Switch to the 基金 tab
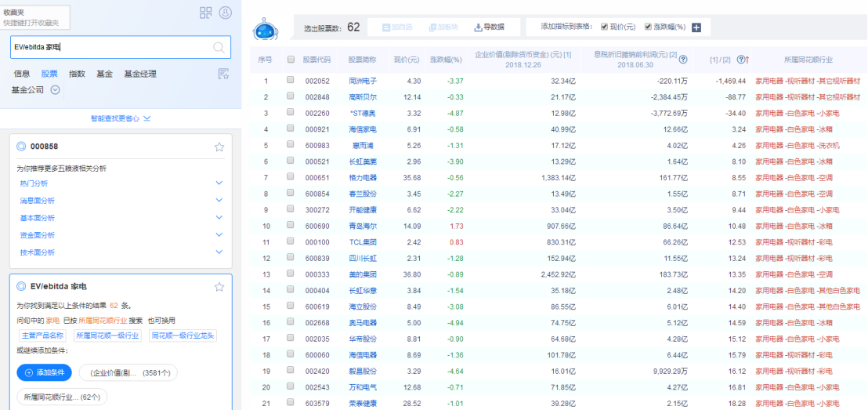The height and width of the screenshot is (410, 868). pos(105,74)
